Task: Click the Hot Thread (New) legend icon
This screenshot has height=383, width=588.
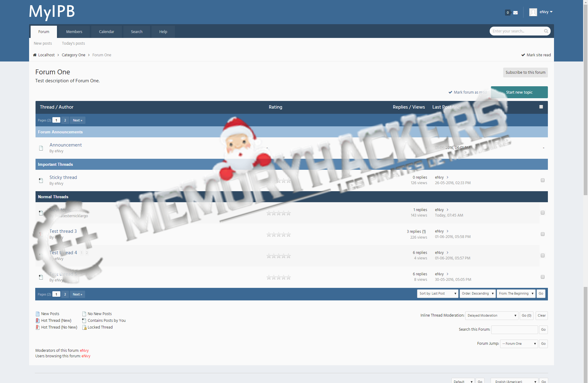Action: coord(38,321)
